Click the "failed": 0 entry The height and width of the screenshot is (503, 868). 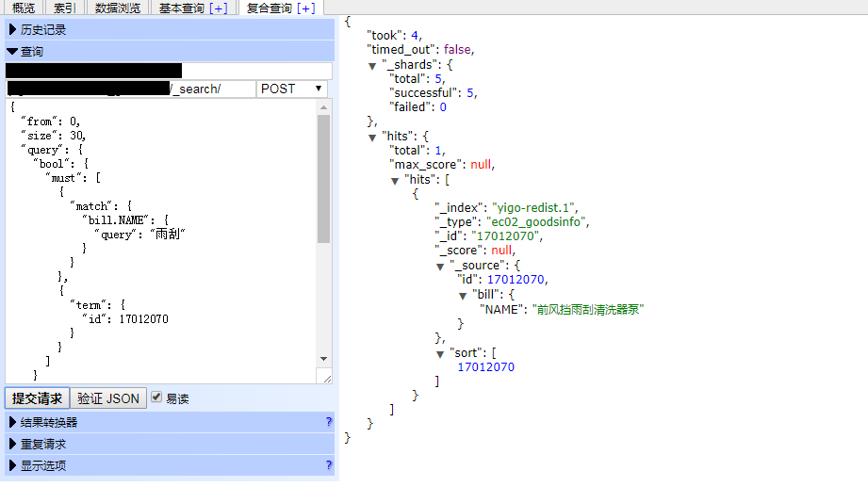coord(418,107)
